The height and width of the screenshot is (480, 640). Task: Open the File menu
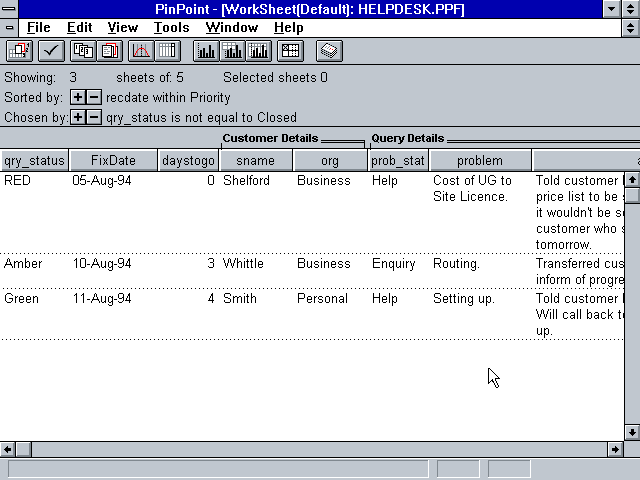tap(38, 28)
